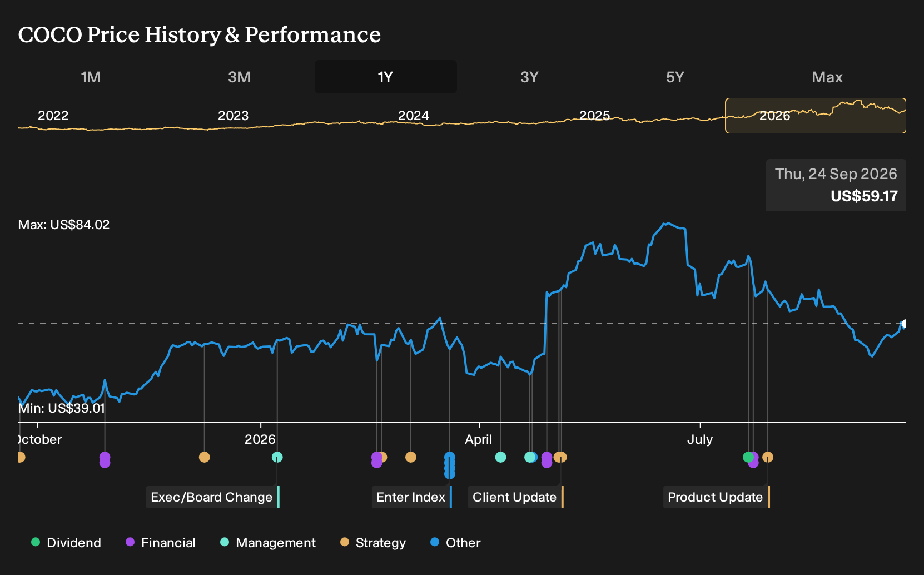Viewport: 924px width, 575px height.
Task: Select the green Dividend marker after July
Action: point(748,457)
